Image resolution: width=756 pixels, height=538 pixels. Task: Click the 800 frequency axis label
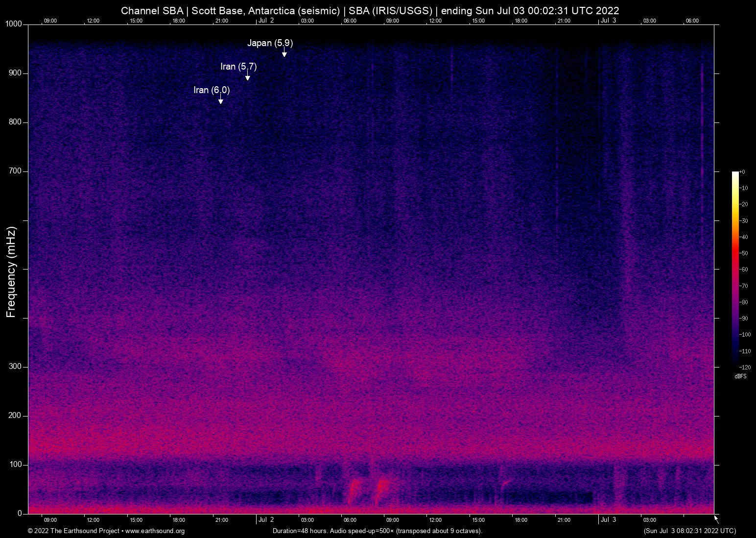16,122
